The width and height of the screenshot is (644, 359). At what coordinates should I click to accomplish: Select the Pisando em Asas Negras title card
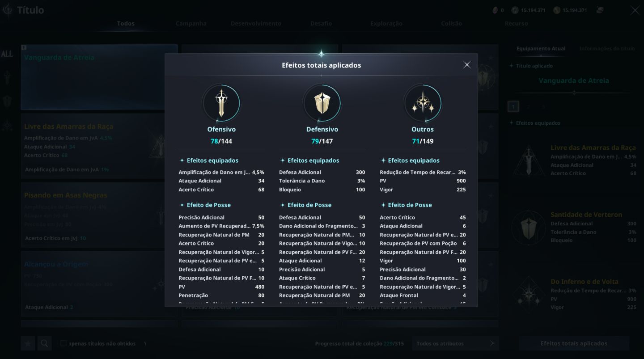click(99, 215)
